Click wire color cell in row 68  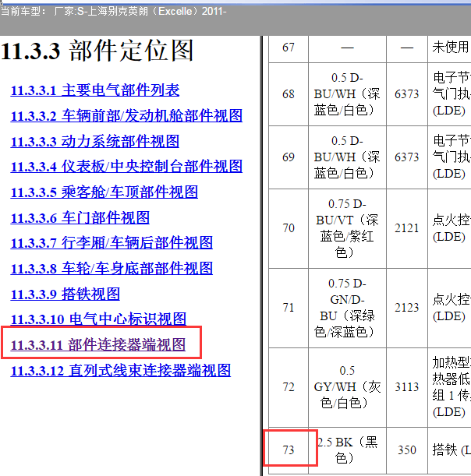[x=347, y=94]
